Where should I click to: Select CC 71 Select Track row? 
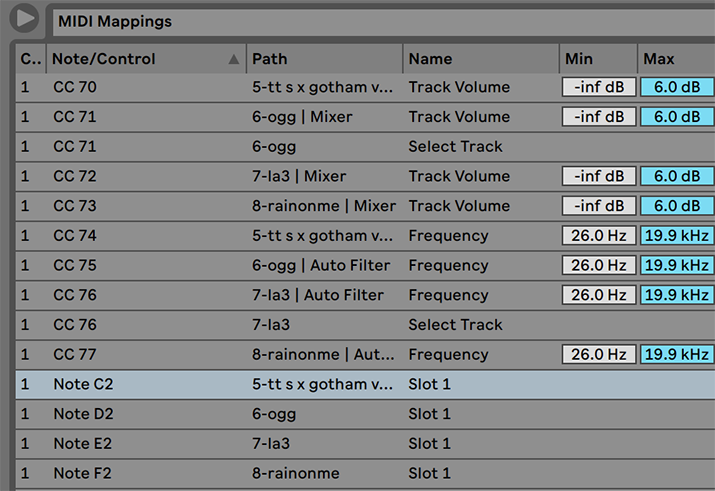click(365, 146)
